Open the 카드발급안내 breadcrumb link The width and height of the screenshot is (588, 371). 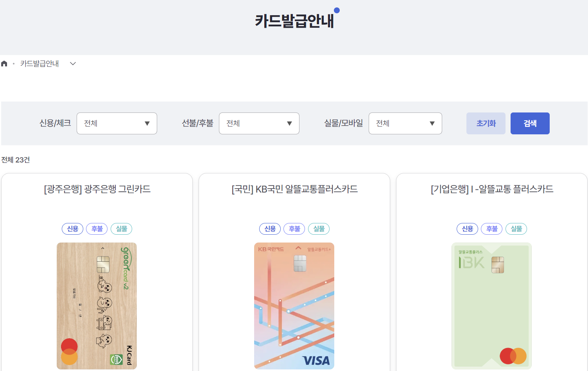click(39, 64)
